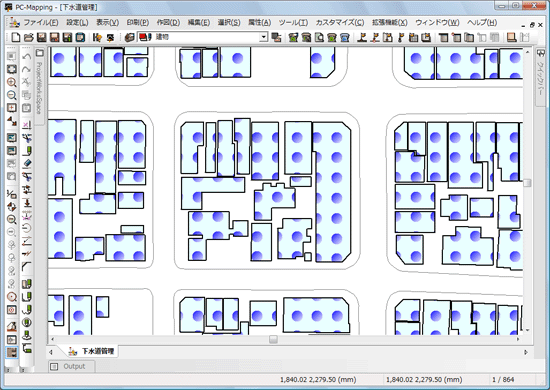Image resolution: width=550 pixels, height=390 pixels.
Task: Open the 表示(V) menu
Action: pyautogui.click(x=107, y=22)
